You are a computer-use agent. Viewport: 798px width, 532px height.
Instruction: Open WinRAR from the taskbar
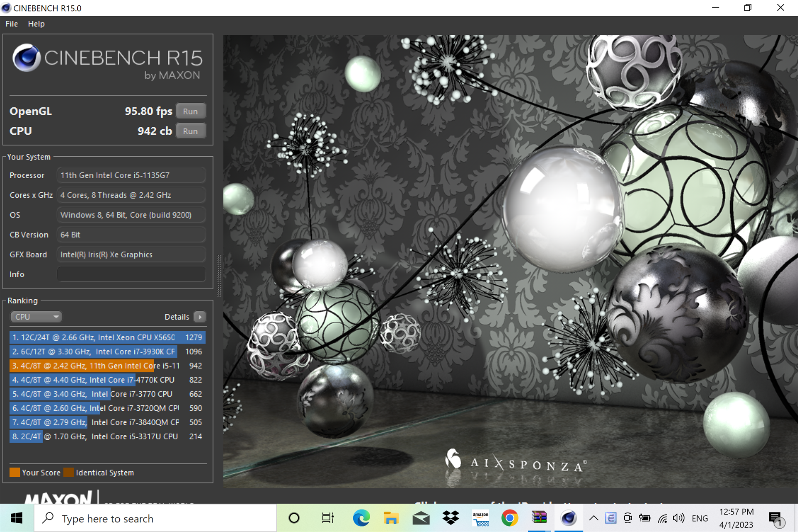point(539,518)
